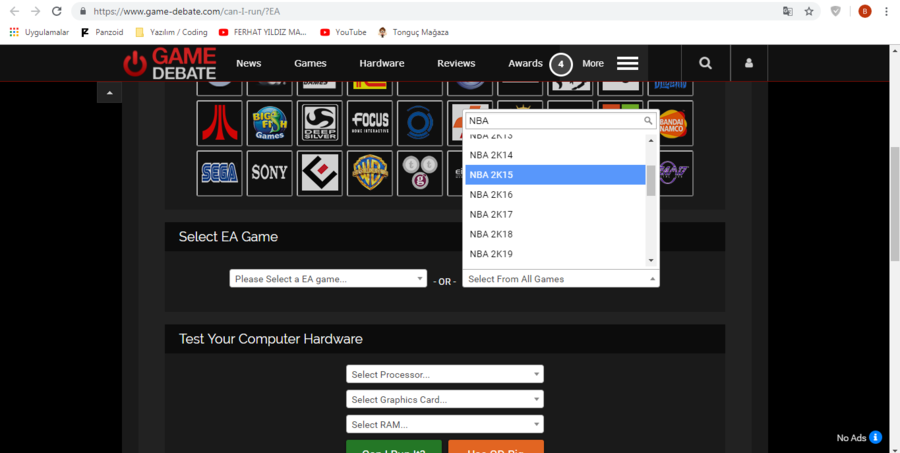Expand the More hamburger menu
Viewport: 900px width, 453px height.
(x=627, y=63)
